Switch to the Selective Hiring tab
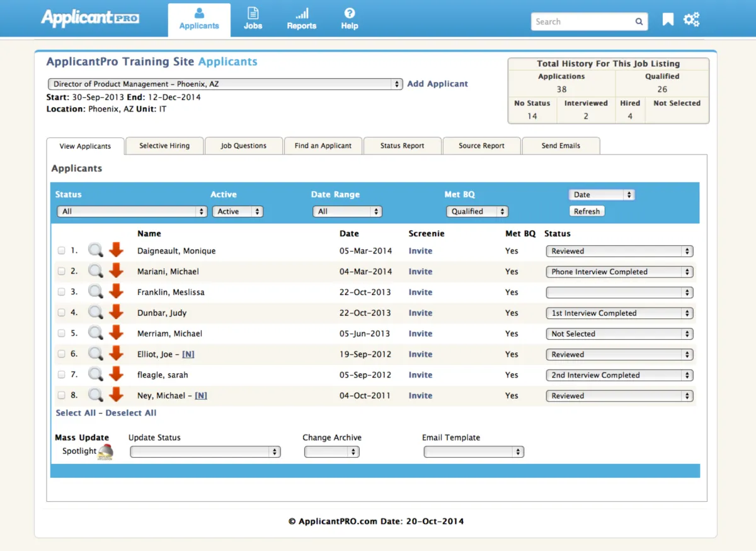Screen dimensions: 756x551 click(x=164, y=146)
